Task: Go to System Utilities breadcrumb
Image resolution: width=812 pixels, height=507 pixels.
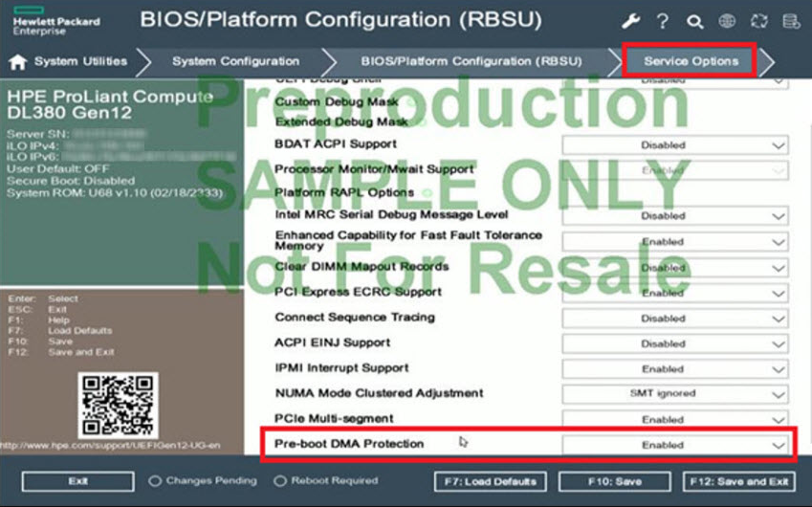Action: (x=80, y=61)
